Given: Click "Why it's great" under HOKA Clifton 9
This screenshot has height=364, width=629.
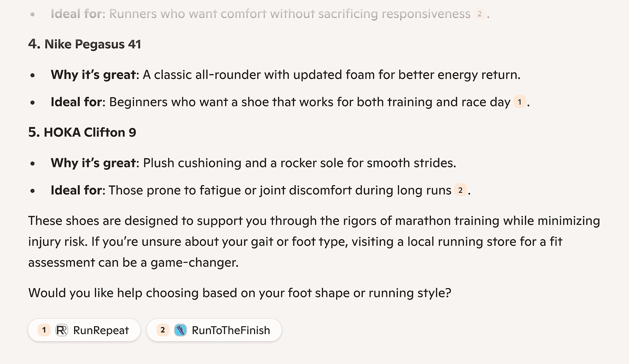Looking at the screenshot, I should [93, 163].
